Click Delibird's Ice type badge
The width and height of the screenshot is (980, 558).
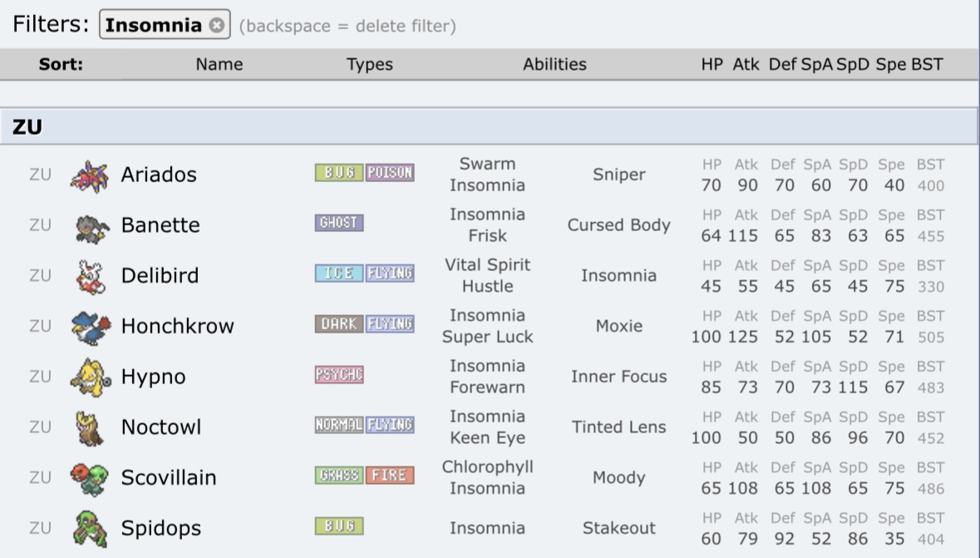(x=339, y=274)
